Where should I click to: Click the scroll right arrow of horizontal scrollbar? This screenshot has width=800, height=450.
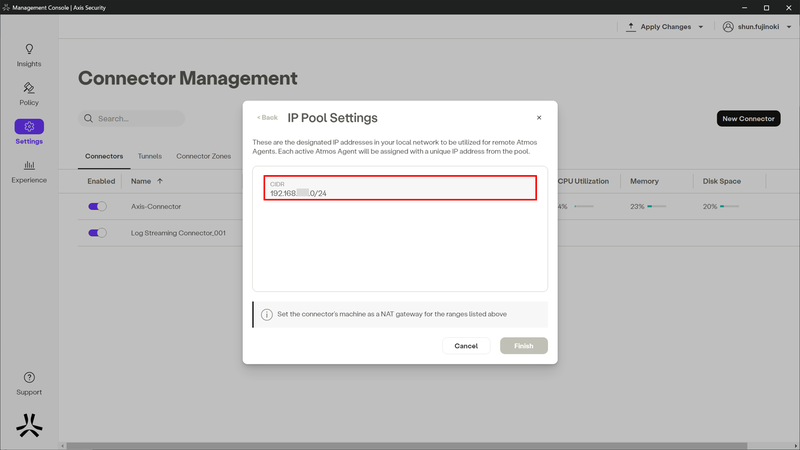796,446
